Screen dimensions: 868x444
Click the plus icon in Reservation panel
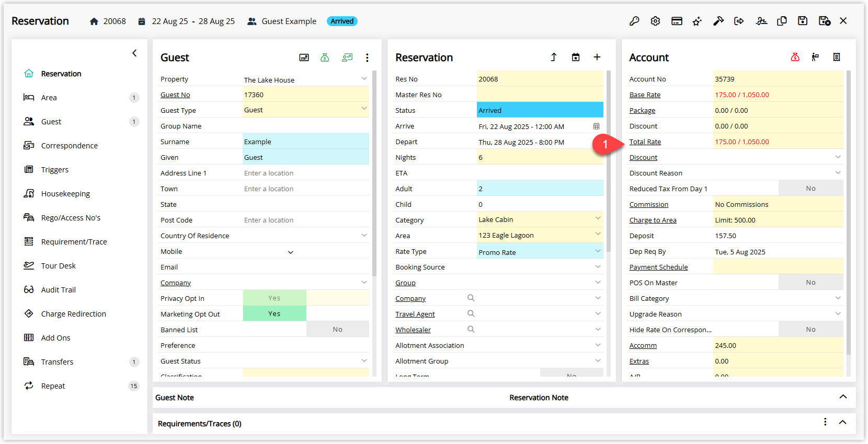pos(597,57)
